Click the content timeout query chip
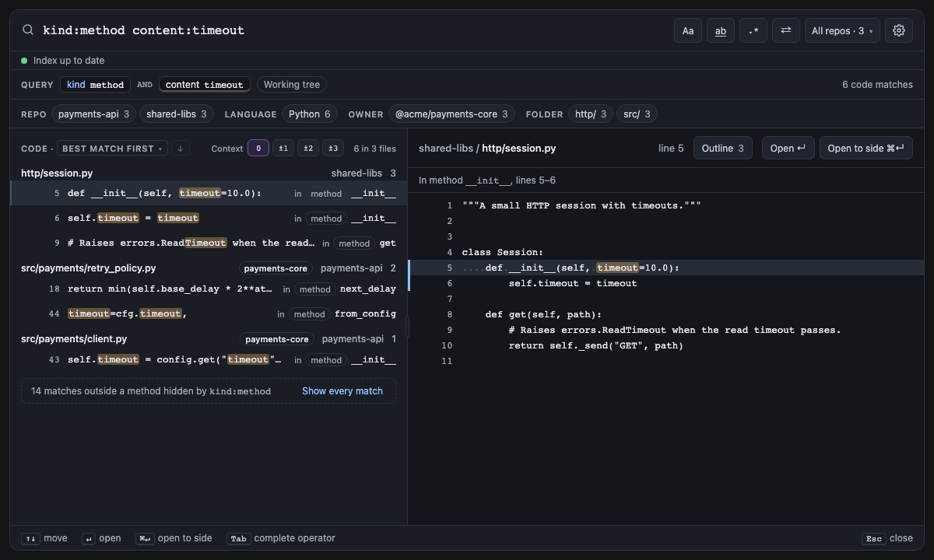 tap(205, 85)
